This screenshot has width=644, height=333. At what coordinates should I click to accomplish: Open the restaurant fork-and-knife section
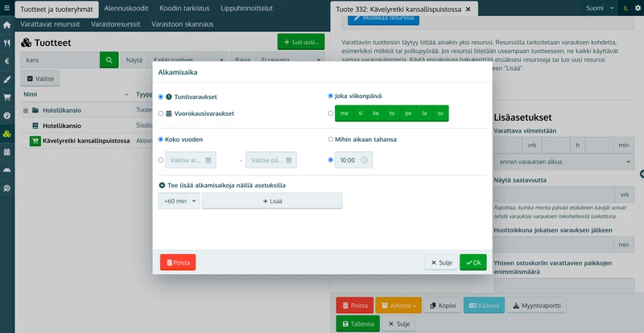6,43
